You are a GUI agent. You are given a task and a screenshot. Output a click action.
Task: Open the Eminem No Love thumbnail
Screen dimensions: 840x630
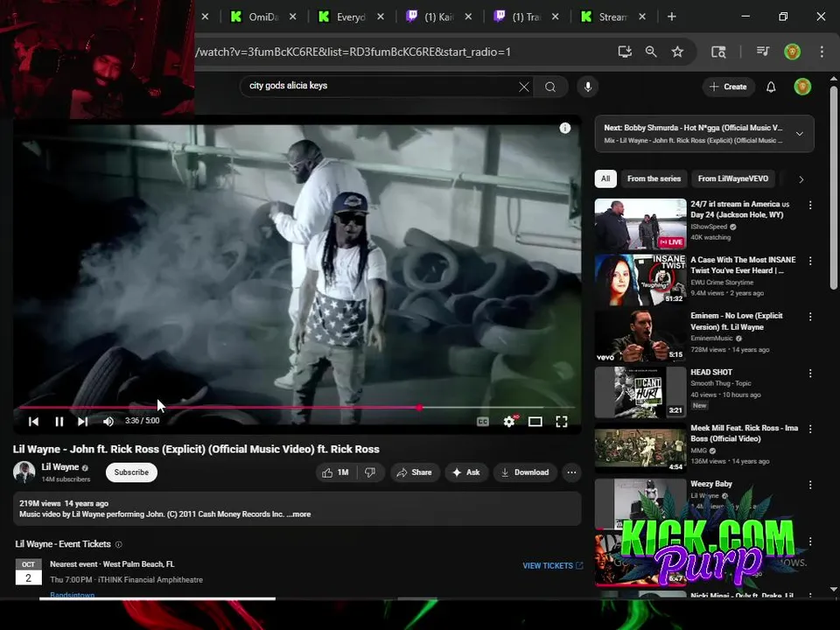(640, 336)
